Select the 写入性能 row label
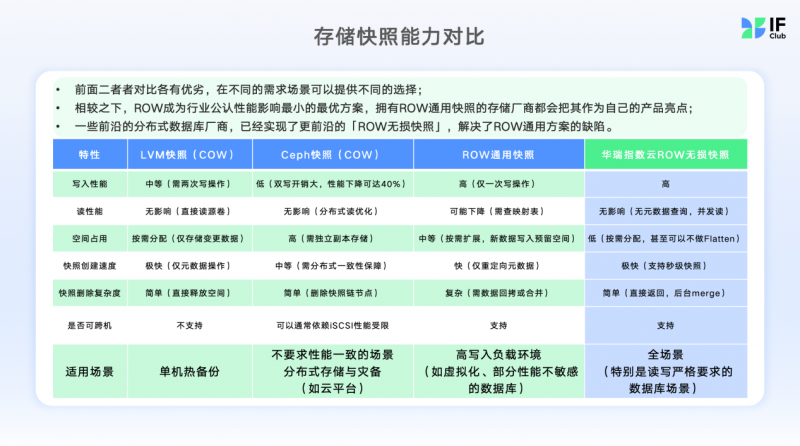The height and width of the screenshot is (446, 800). click(x=90, y=184)
